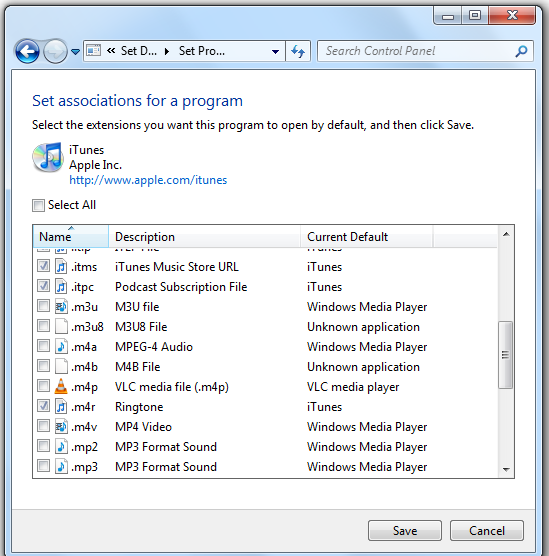Sort by the Name column header
The width and height of the screenshot is (549, 556).
[71, 237]
